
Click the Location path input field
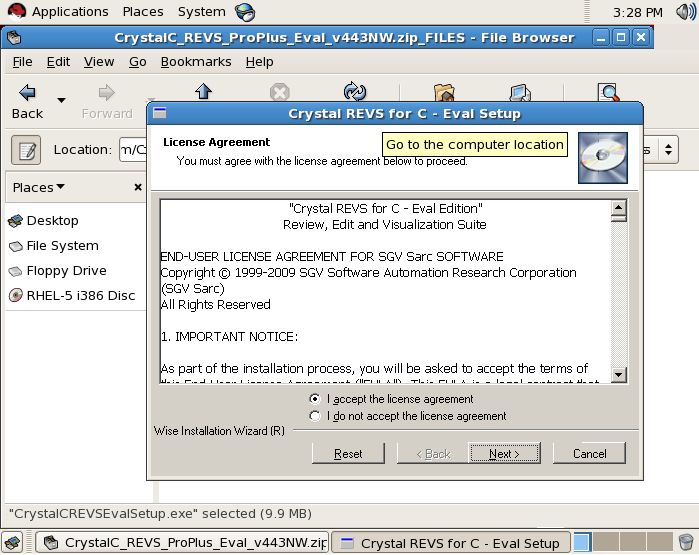133,150
